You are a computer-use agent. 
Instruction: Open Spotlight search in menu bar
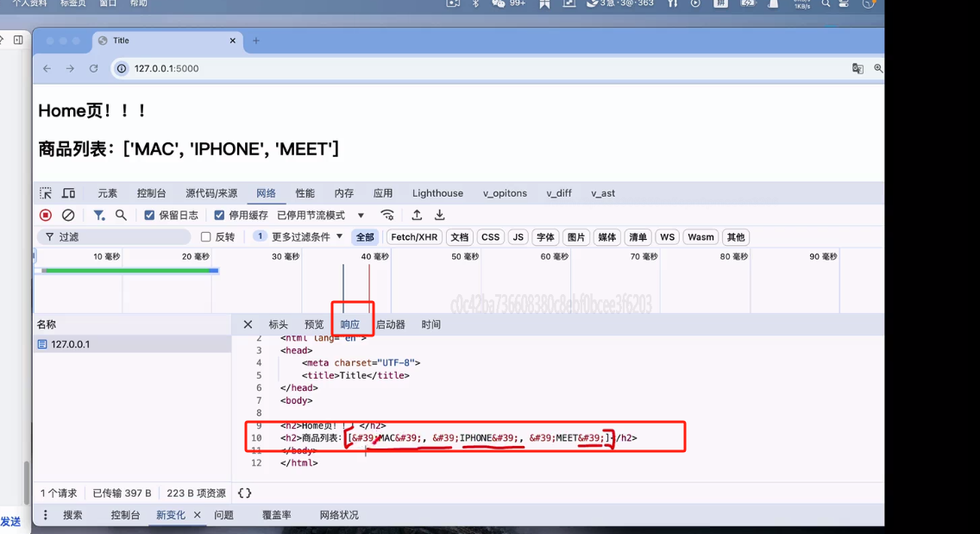tap(826, 3)
